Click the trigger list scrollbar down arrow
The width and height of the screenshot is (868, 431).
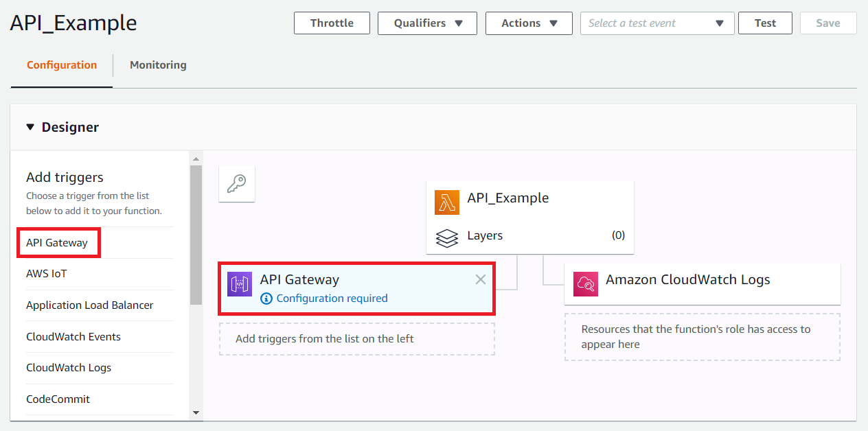pyautogui.click(x=196, y=412)
